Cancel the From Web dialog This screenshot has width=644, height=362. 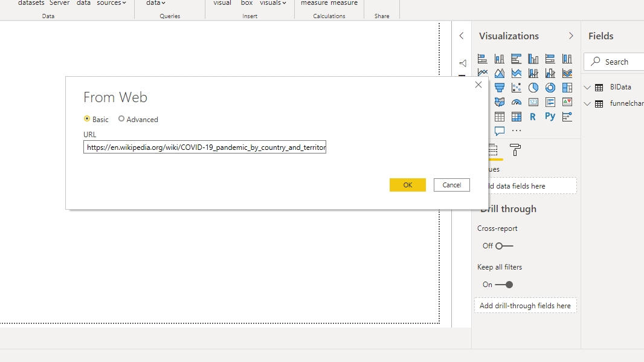point(452,185)
